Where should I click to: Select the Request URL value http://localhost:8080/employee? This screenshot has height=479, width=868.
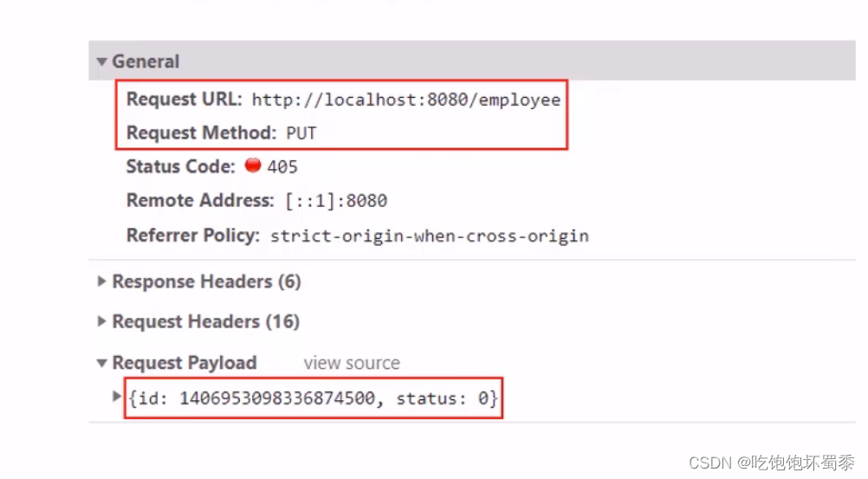(406, 100)
